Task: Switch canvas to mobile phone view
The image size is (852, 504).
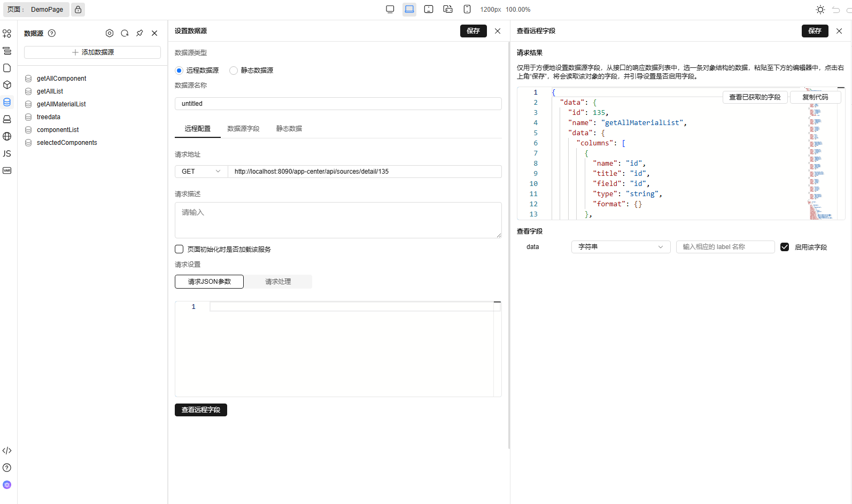Action: point(467,10)
